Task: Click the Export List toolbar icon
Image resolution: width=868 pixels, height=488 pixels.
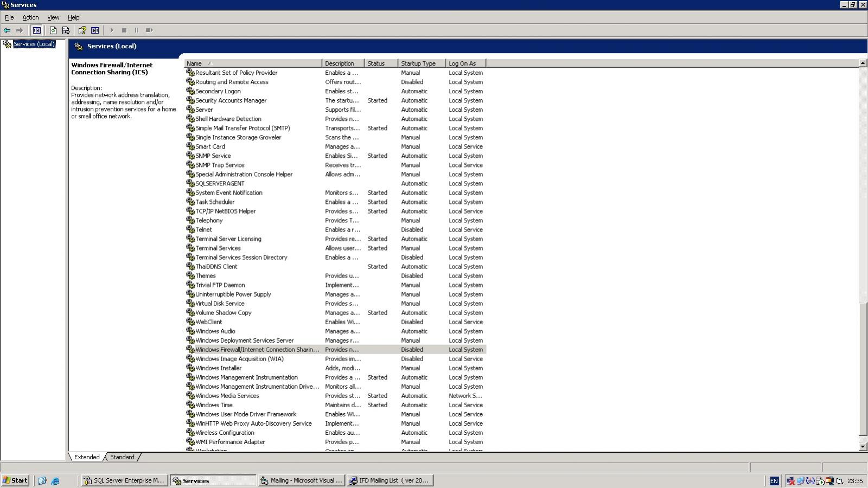Action: pyautogui.click(x=66, y=30)
